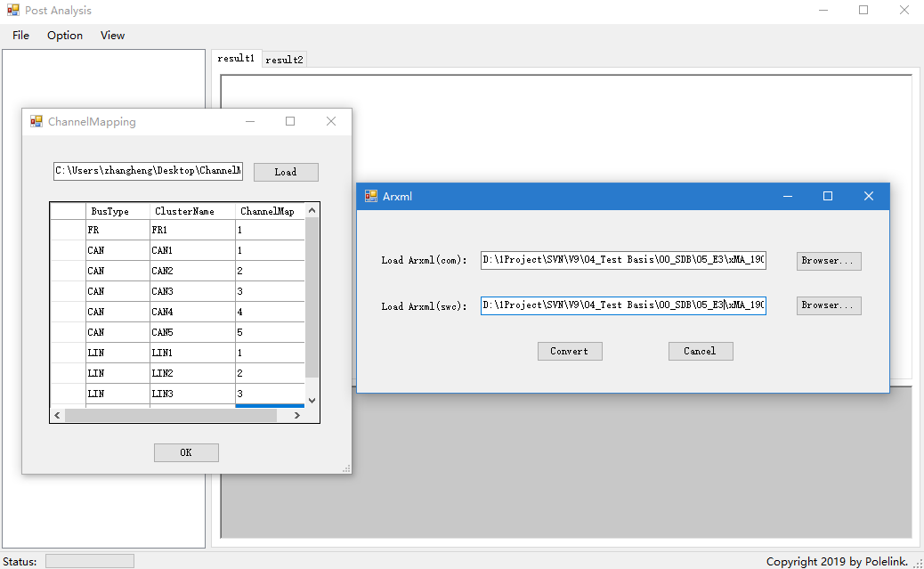The width and height of the screenshot is (924, 569).
Task: Click the ClusterName column header
Action: click(192, 211)
